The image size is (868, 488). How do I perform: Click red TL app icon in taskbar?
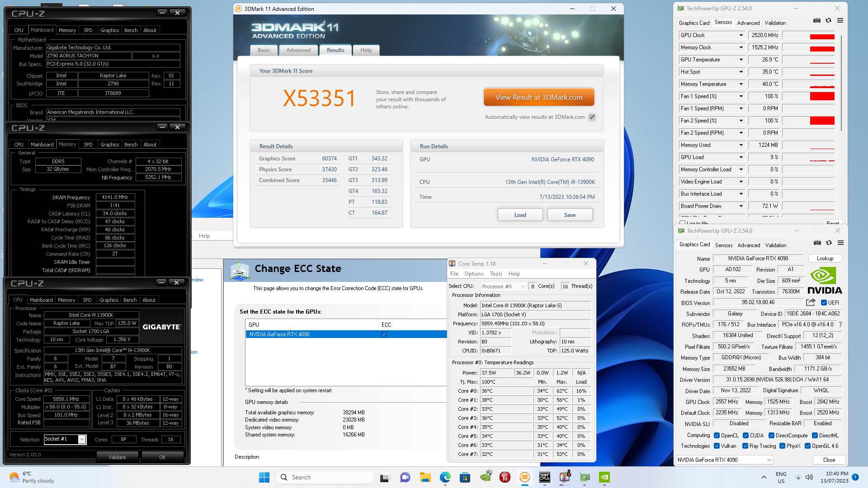[505, 477]
